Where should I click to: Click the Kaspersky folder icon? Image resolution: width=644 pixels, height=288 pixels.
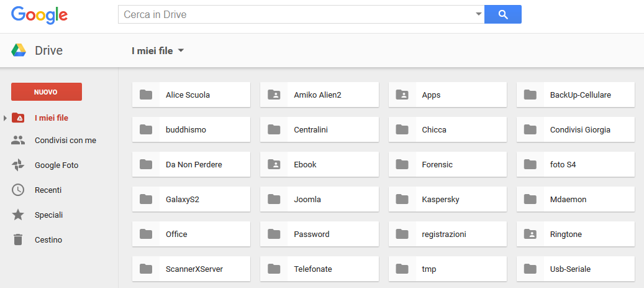coord(402,199)
